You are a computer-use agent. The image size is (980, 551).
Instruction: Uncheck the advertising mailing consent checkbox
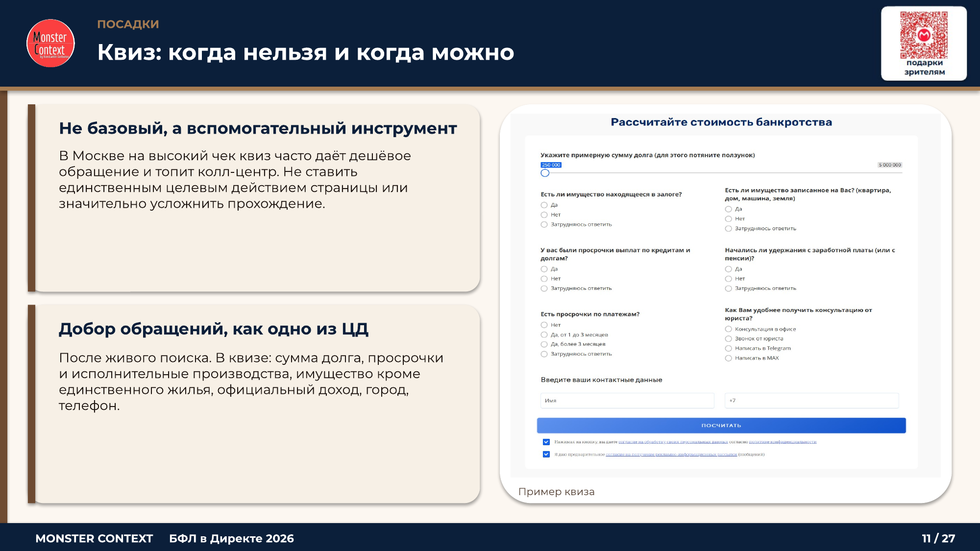pos(546,455)
